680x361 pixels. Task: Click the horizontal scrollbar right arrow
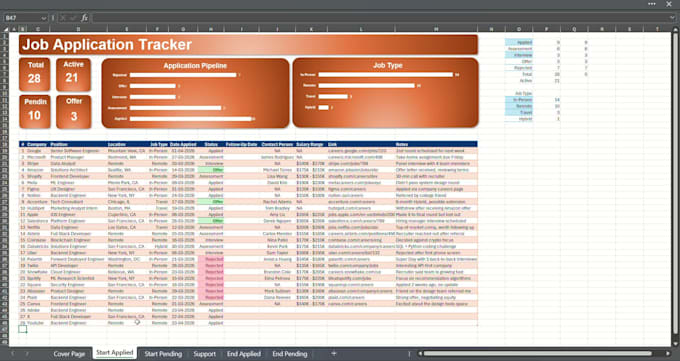[x=668, y=354]
